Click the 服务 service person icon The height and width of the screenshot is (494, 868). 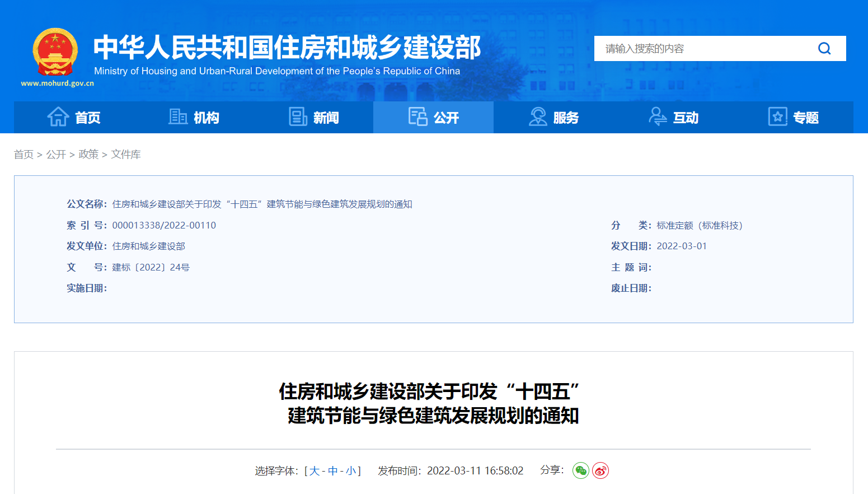538,117
